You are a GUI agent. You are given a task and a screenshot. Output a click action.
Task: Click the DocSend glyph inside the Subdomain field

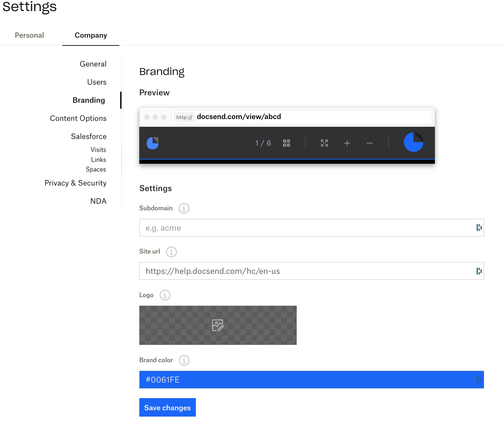click(x=479, y=228)
